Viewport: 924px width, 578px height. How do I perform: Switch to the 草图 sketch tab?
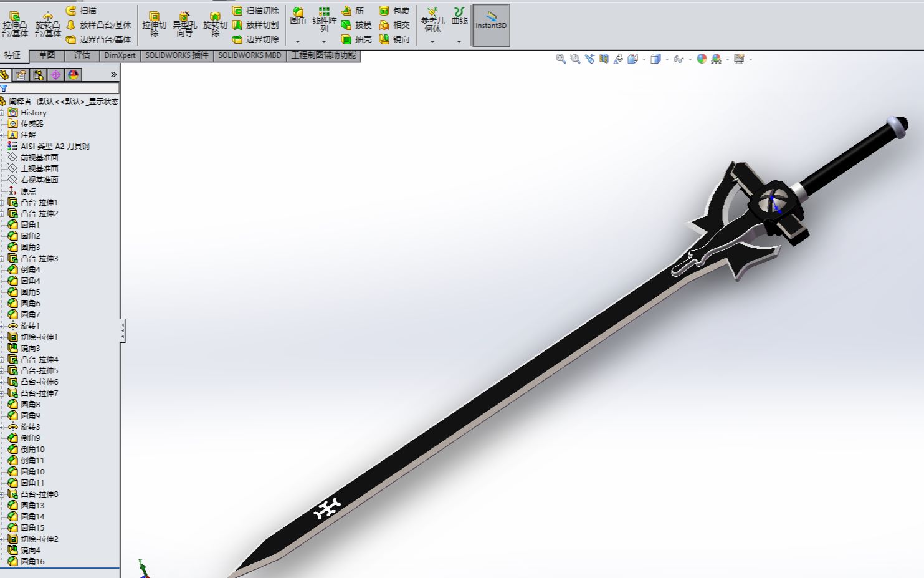click(x=47, y=55)
